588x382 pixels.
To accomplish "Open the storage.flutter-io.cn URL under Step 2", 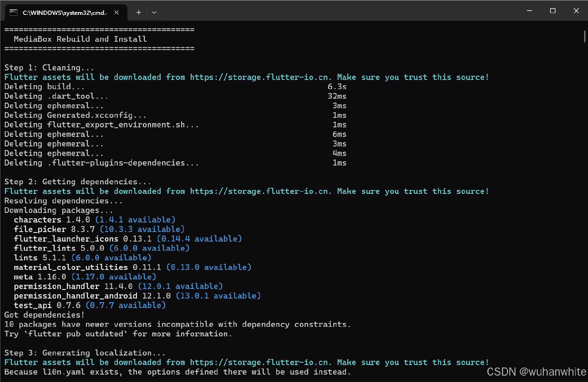I will point(260,191).
